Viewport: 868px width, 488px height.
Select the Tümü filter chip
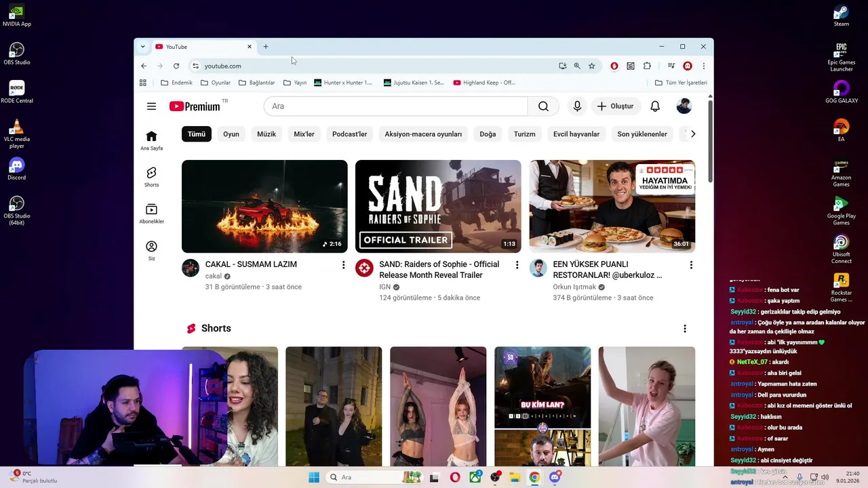coord(197,134)
